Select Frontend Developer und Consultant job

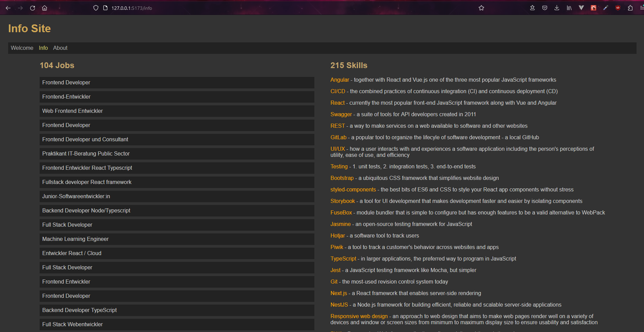(x=177, y=140)
